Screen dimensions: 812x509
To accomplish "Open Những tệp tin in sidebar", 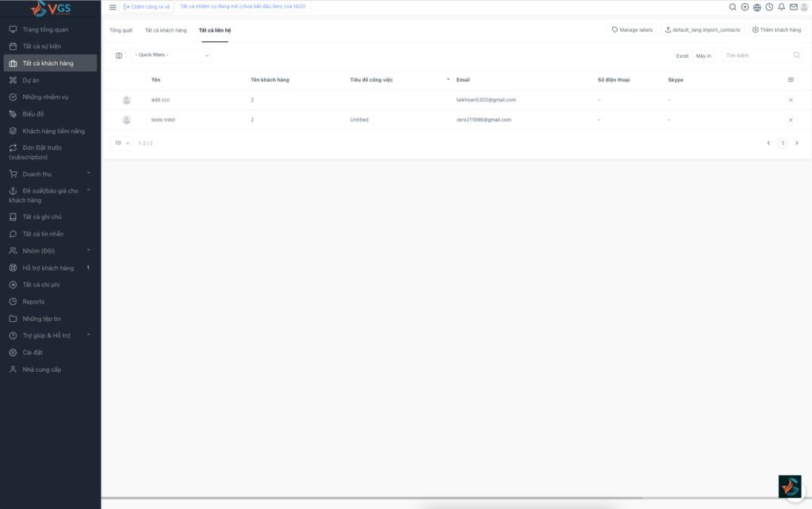I will [x=50, y=319].
